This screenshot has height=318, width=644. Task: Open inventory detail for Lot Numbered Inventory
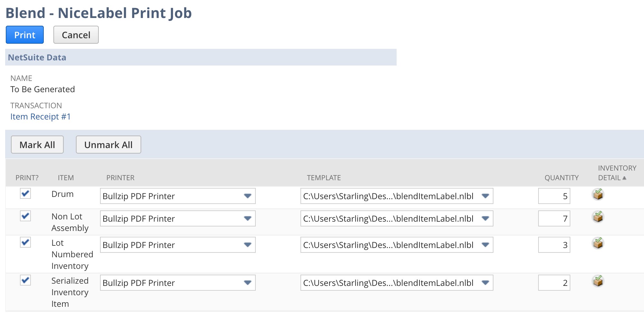598,243
